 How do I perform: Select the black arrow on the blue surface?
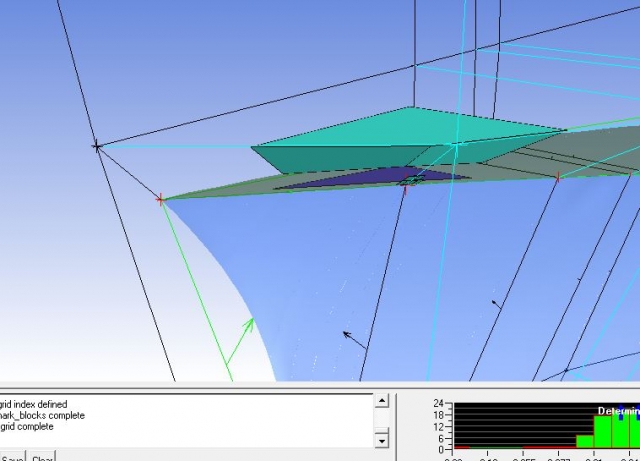coord(349,336)
